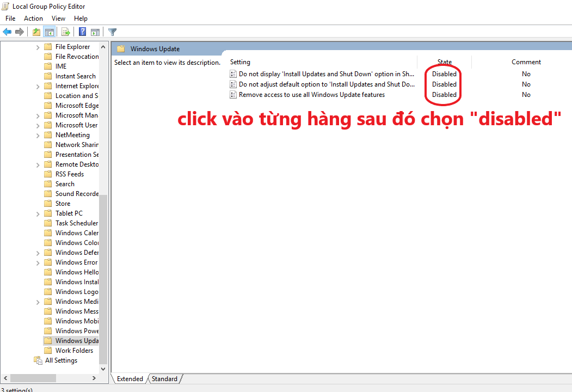Image resolution: width=572 pixels, height=392 pixels.
Task: Click the Up one level folder icon
Action: pyautogui.click(x=36, y=32)
